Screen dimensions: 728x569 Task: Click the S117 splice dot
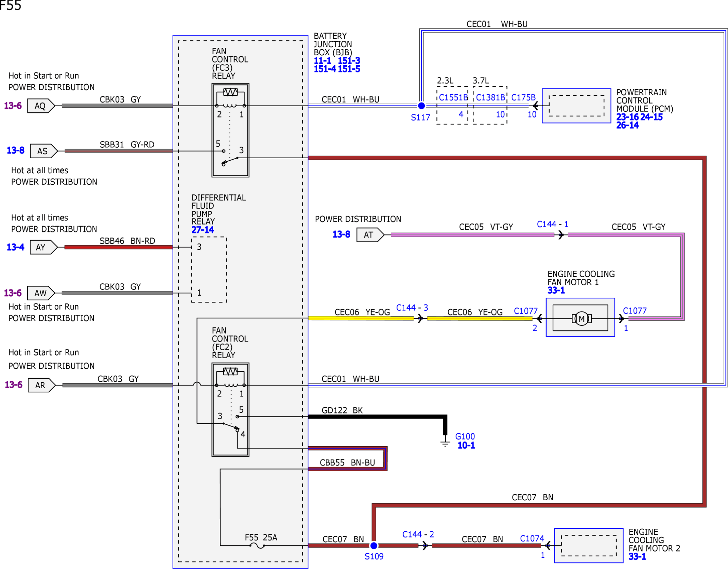point(421,106)
